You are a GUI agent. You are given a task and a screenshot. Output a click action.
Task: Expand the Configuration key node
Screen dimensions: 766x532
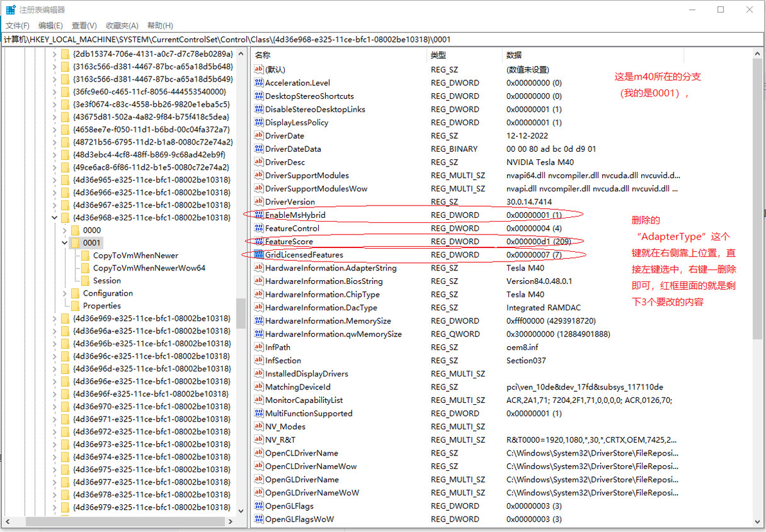64,293
